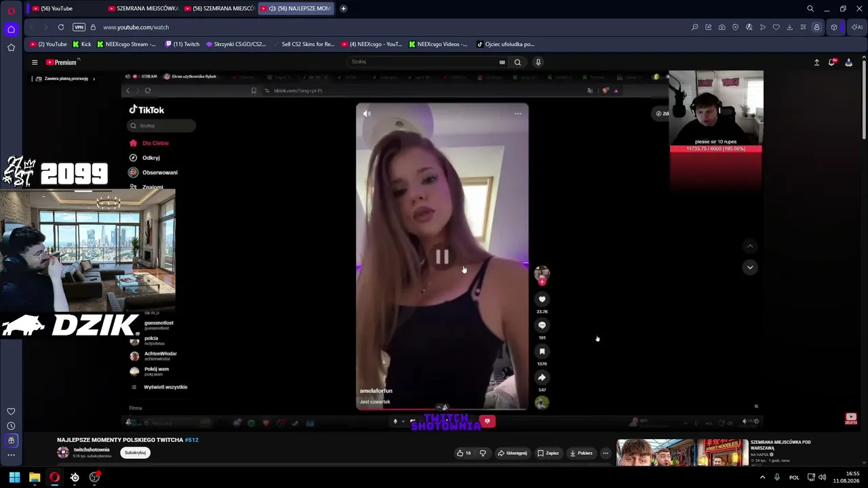Open a new browser tab
Image resolution: width=868 pixels, height=488 pixels.
343,9
